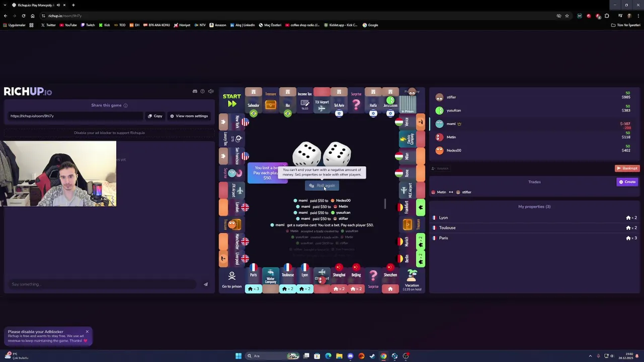Viewport: 644px width, 362px height.
Task: Select player yusufcan in the player list
Action: (534, 110)
